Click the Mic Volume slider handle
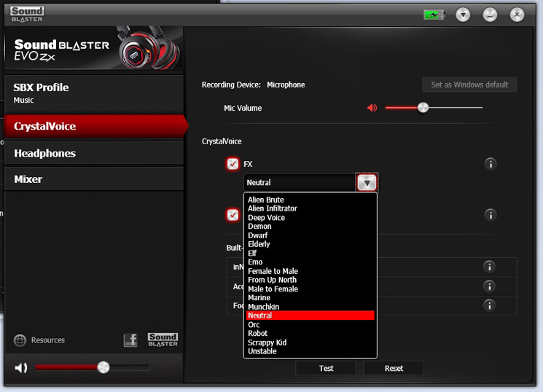543x392 pixels. point(423,108)
